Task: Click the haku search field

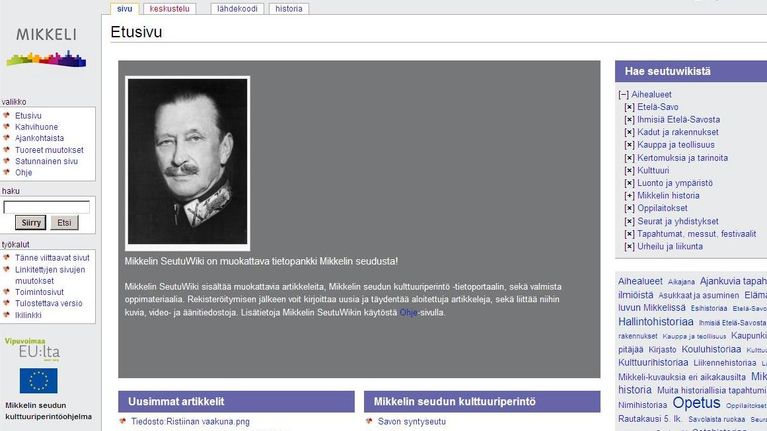Action: click(46, 207)
